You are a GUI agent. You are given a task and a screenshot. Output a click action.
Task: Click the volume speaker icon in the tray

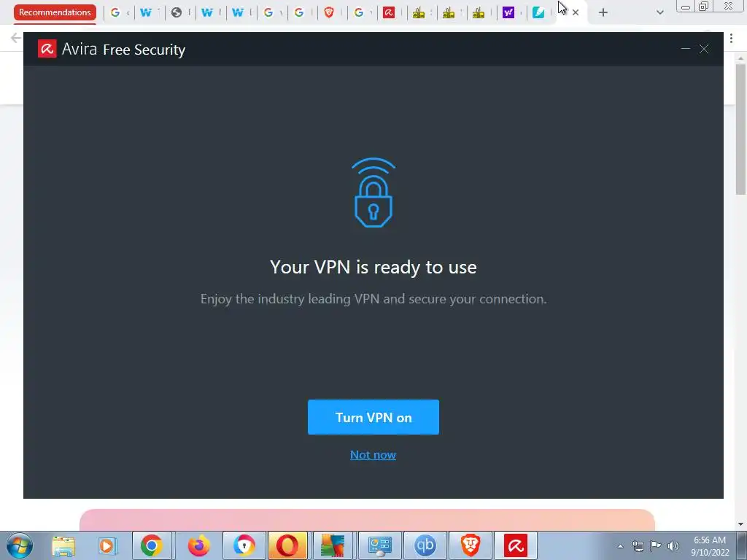click(x=673, y=546)
